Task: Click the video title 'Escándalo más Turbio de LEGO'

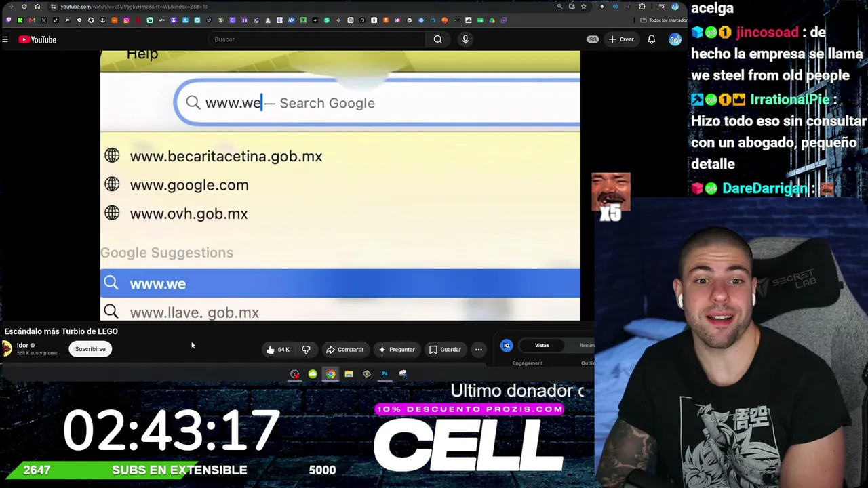Action: 61,331
